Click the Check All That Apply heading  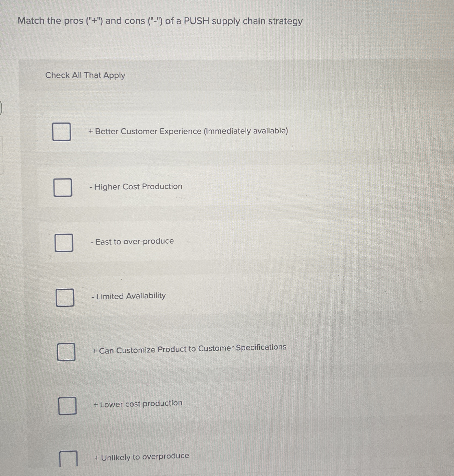click(x=85, y=75)
